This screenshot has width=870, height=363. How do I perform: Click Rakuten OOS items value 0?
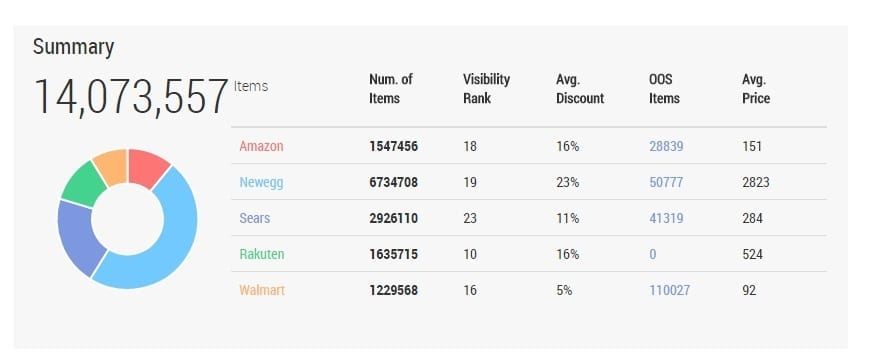coord(652,254)
